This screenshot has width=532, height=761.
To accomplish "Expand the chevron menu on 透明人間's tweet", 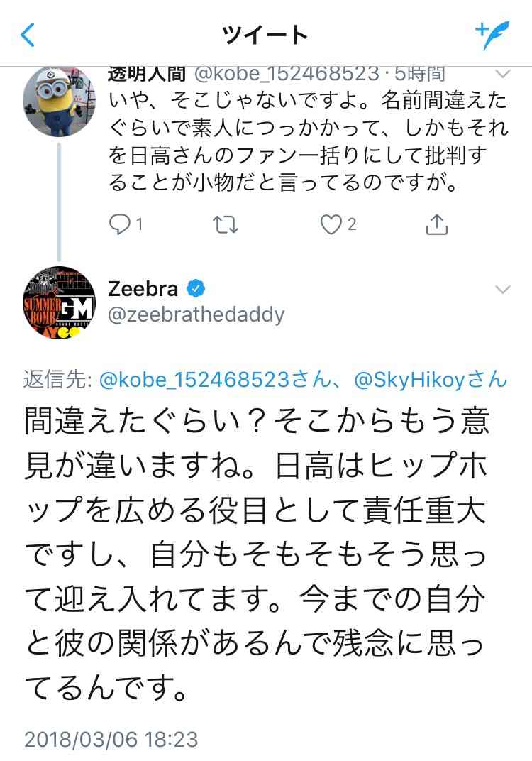I will click(x=503, y=72).
